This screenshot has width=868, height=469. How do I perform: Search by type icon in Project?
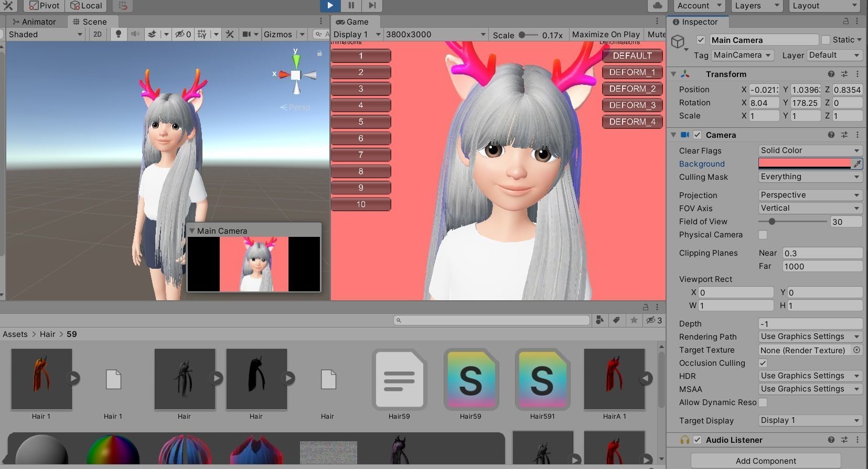click(x=599, y=320)
